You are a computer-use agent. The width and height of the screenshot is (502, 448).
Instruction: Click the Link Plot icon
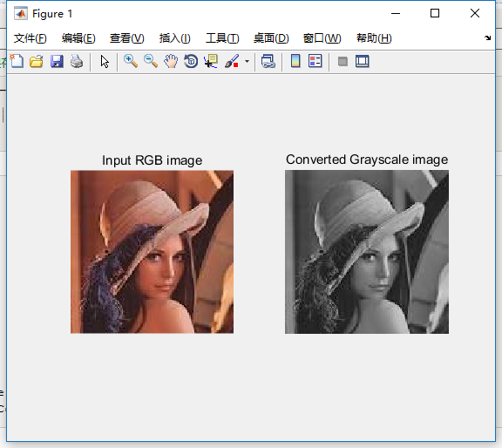click(268, 61)
